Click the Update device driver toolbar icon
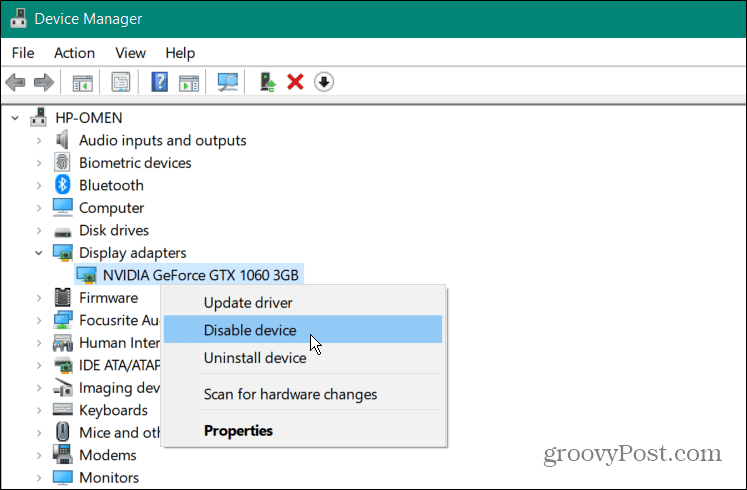The image size is (747, 490). point(268,81)
